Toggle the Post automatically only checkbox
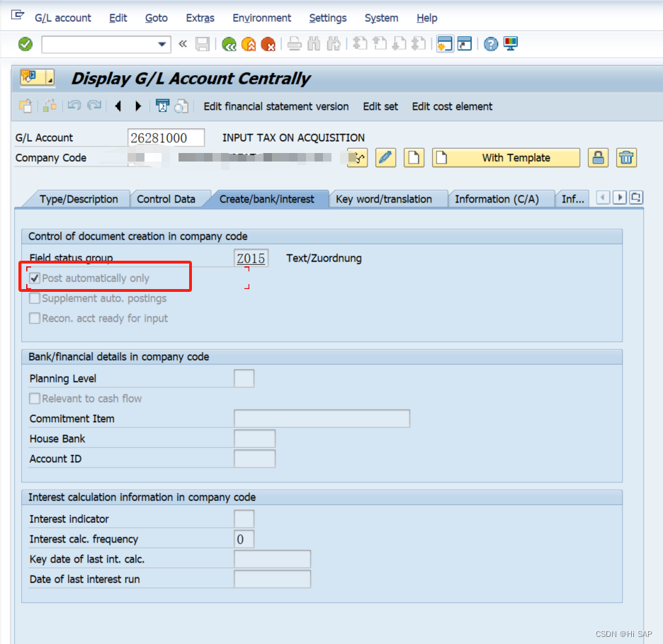 coord(34,278)
